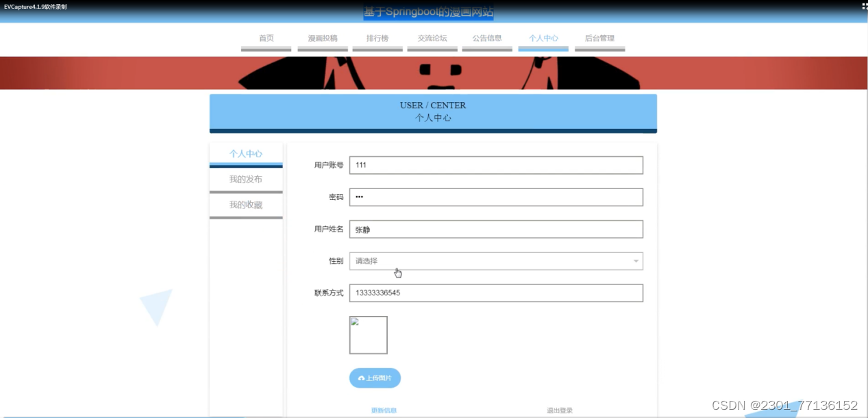The height and width of the screenshot is (418, 868).
Task: Open 我的发布 from the sidebar
Action: pyautogui.click(x=245, y=179)
